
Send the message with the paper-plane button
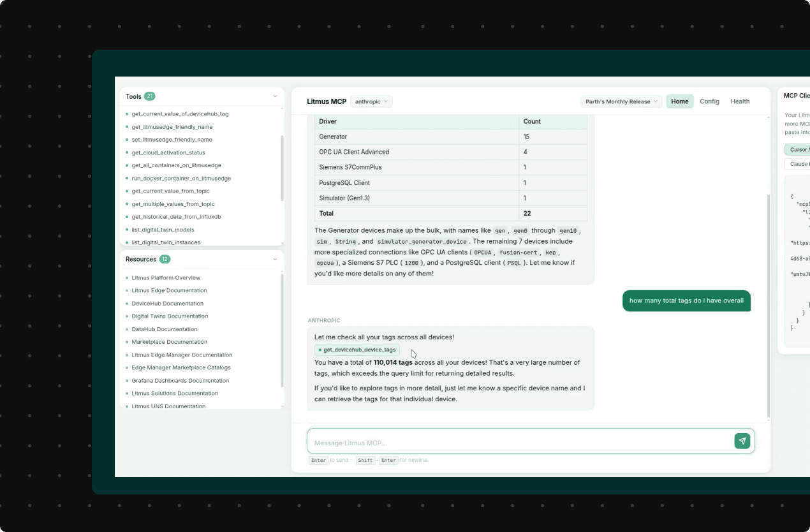click(x=742, y=441)
